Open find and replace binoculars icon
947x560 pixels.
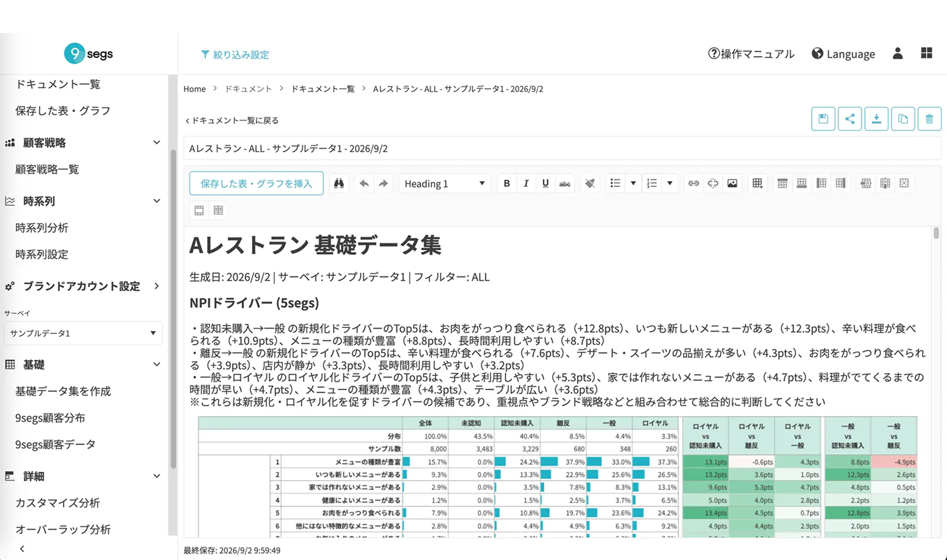tap(339, 184)
